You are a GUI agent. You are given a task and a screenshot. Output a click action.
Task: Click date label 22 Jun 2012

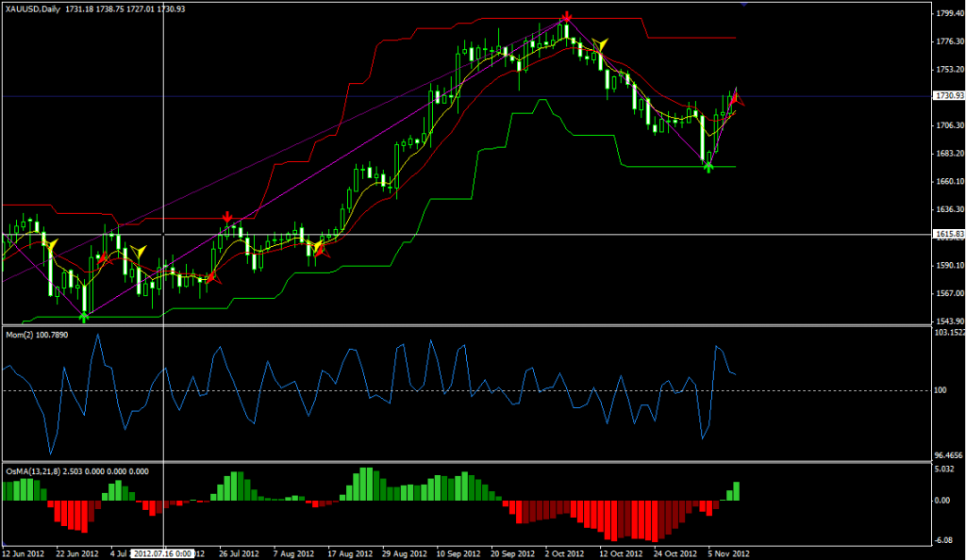click(x=77, y=553)
